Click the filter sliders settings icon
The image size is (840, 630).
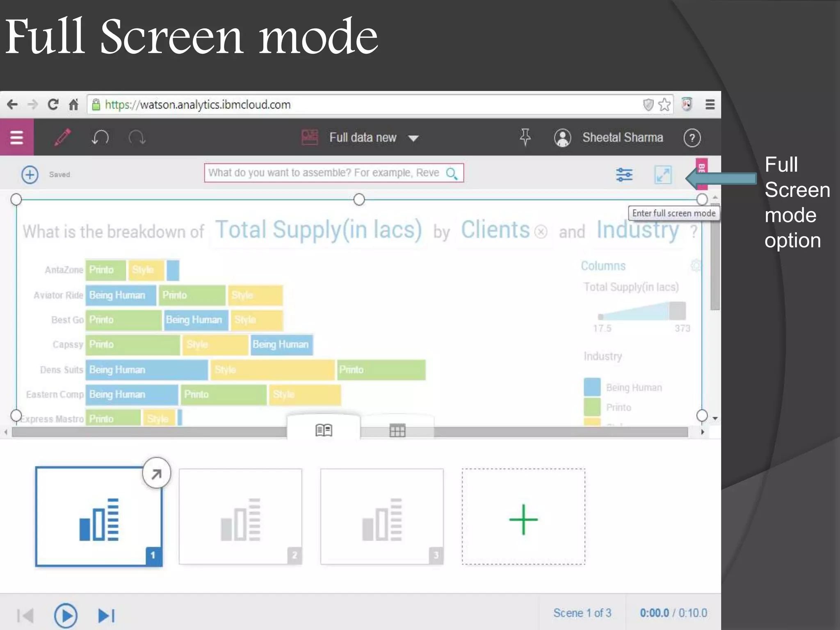click(x=624, y=175)
